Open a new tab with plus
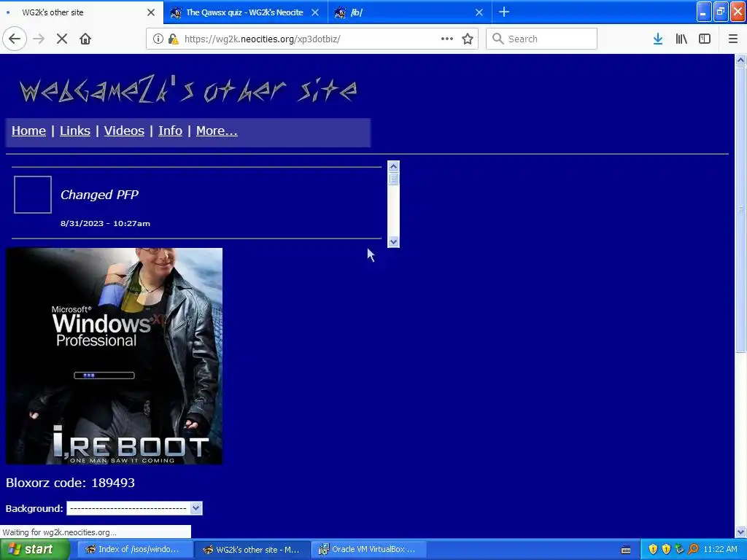 click(504, 12)
